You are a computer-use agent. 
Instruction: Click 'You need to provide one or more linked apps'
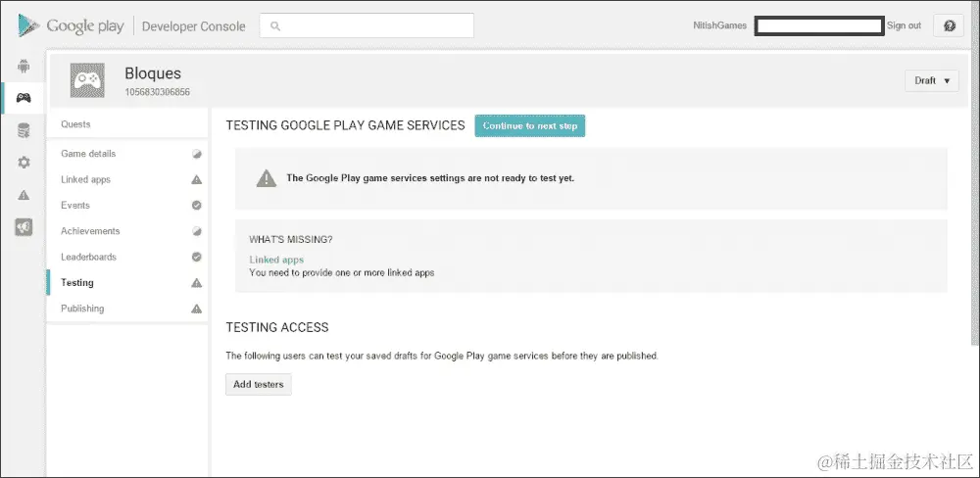342,273
